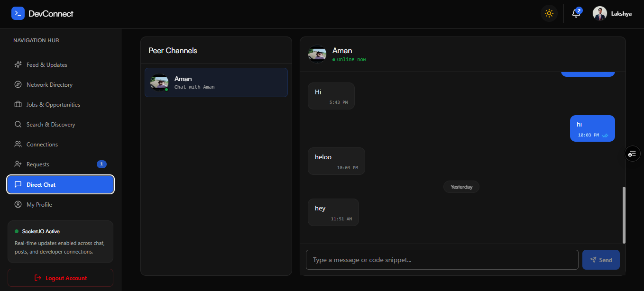This screenshot has height=291, width=644.
Task: Click the Send button
Action: point(601,260)
